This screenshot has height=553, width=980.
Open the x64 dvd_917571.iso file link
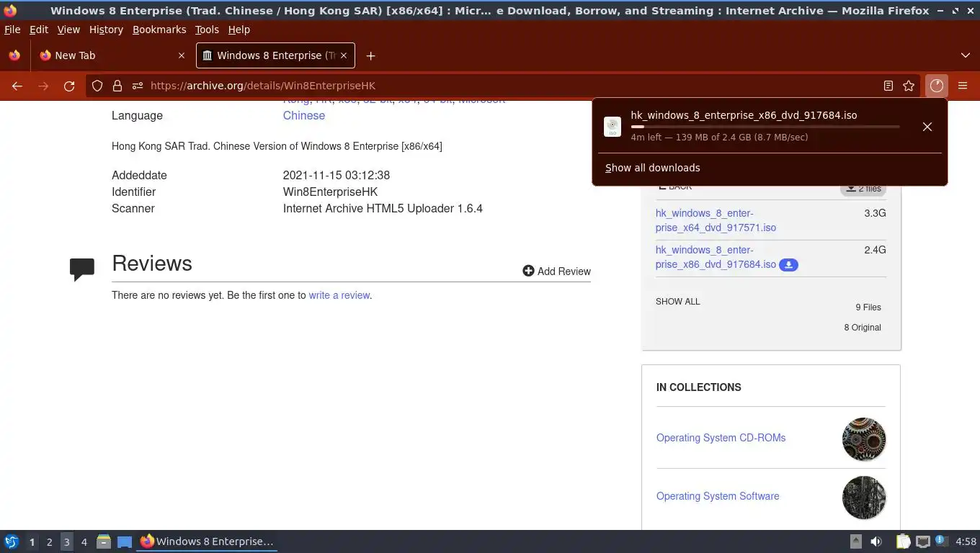point(716,220)
